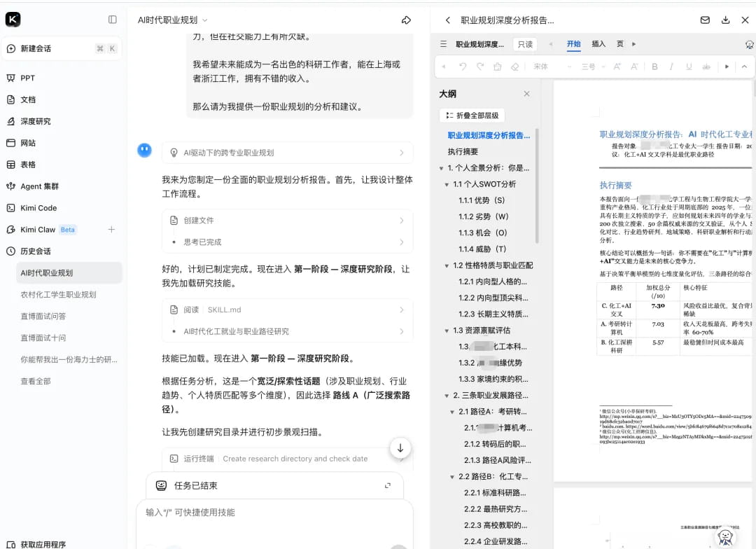This screenshot has height=549, width=756.
Task: Close the 大纲 outline panel
Action: (x=526, y=94)
